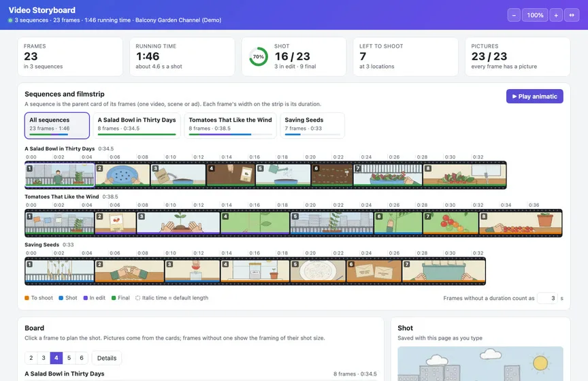This screenshot has height=381, width=588.
Task: Open Tomatoes frame 8 harvest pot thumbnail
Action: tap(520, 223)
